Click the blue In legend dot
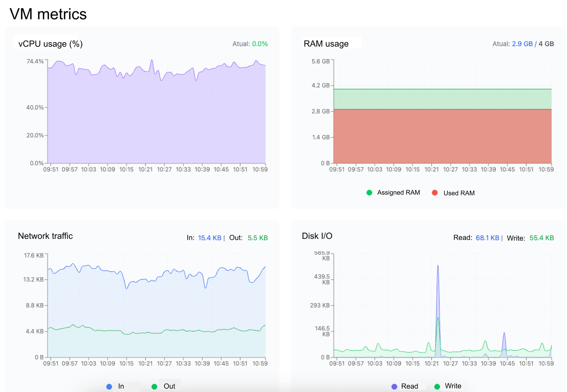The height and width of the screenshot is (392, 567). pyautogui.click(x=109, y=386)
